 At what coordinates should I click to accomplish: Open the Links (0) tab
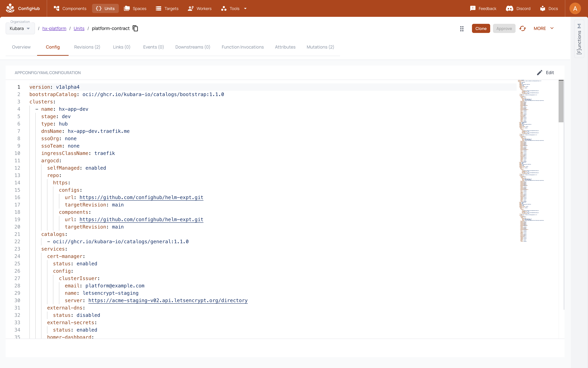tap(121, 47)
